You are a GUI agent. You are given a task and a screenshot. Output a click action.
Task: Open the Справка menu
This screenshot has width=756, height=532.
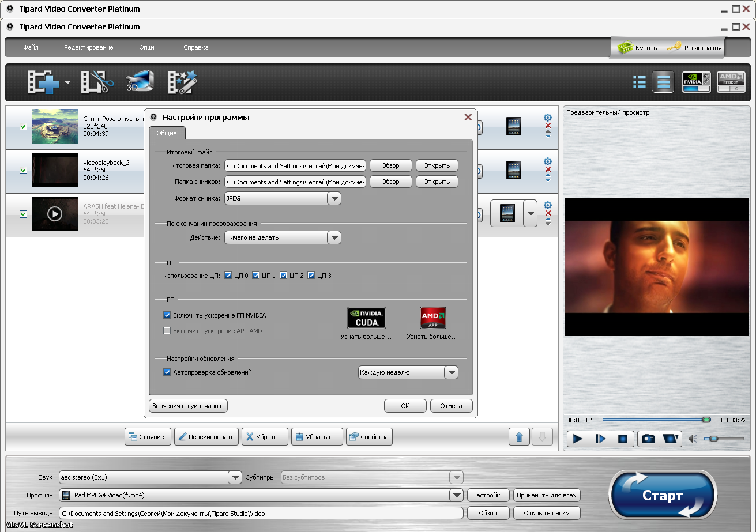click(x=196, y=47)
